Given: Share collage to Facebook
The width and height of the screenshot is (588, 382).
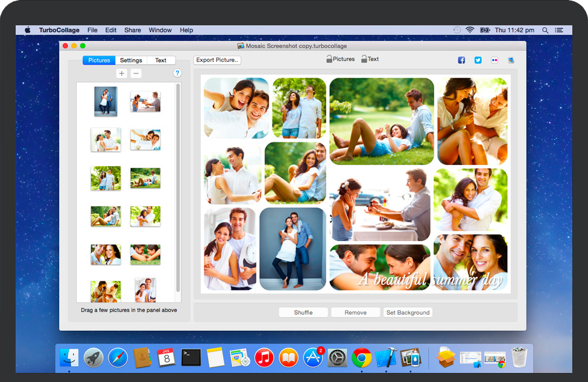Looking at the screenshot, I should point(461,60).
